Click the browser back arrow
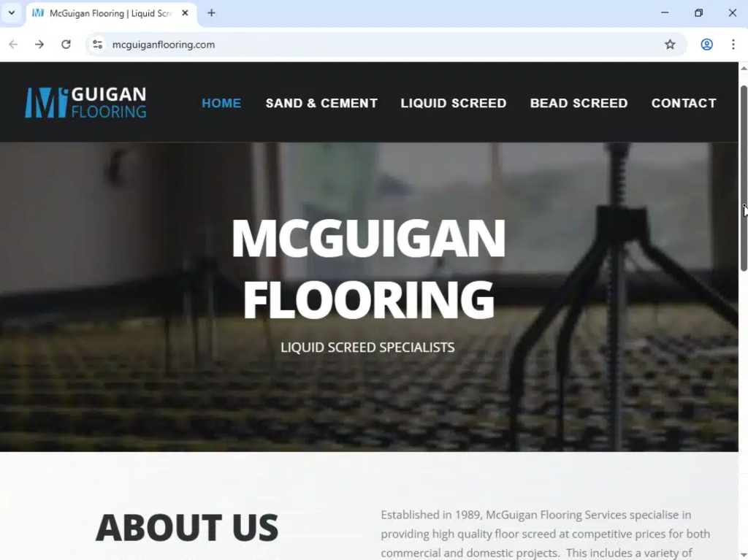The width and height of the screenshot is (748, 560). (13, 45)
